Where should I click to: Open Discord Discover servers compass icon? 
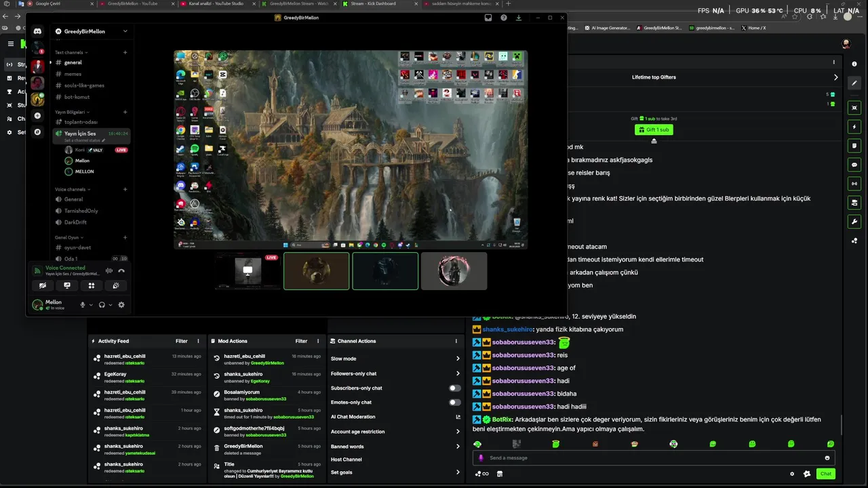tap(37, 132)
